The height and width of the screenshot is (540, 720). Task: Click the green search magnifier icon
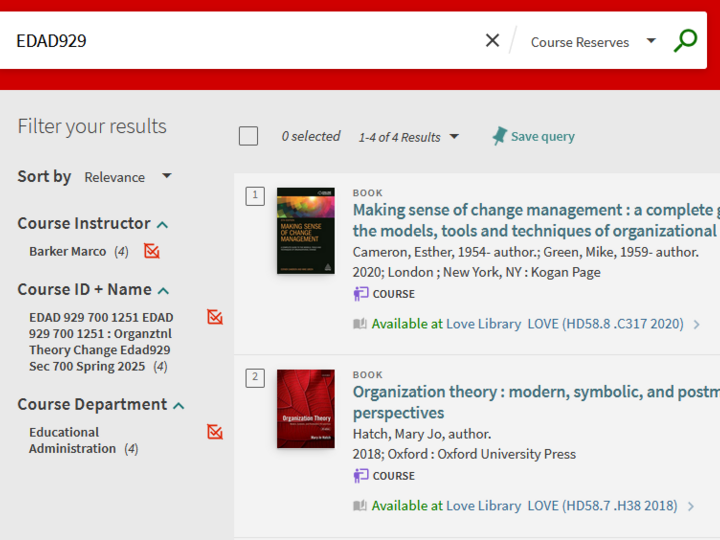click(x=685, y=41)
